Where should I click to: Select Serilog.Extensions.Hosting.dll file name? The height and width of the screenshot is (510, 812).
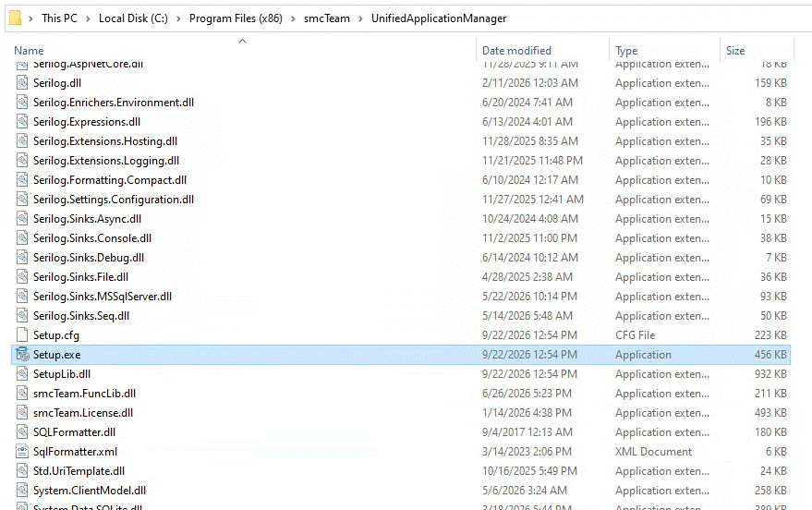[x=105, y=141]
